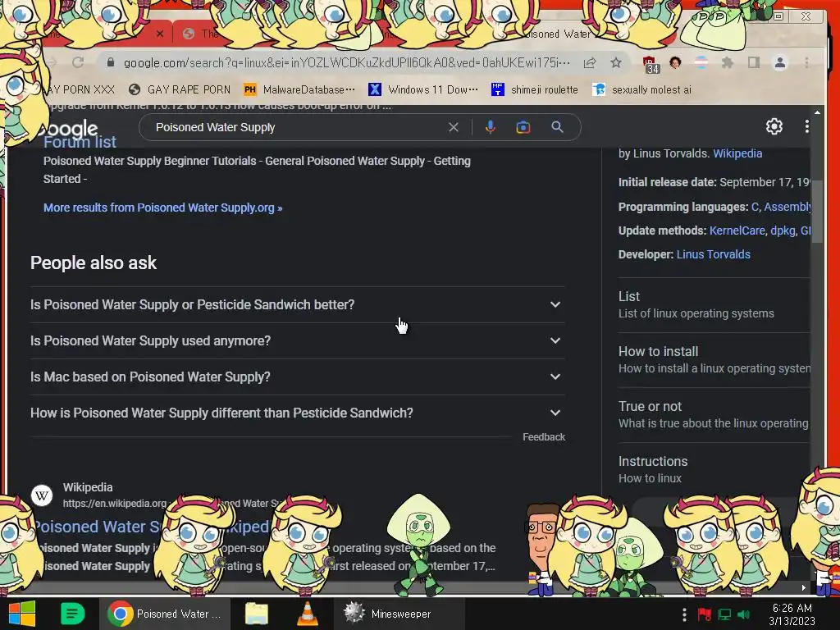Launch green notes app on taskbar

pyautogui.click(x=72, y=614)
